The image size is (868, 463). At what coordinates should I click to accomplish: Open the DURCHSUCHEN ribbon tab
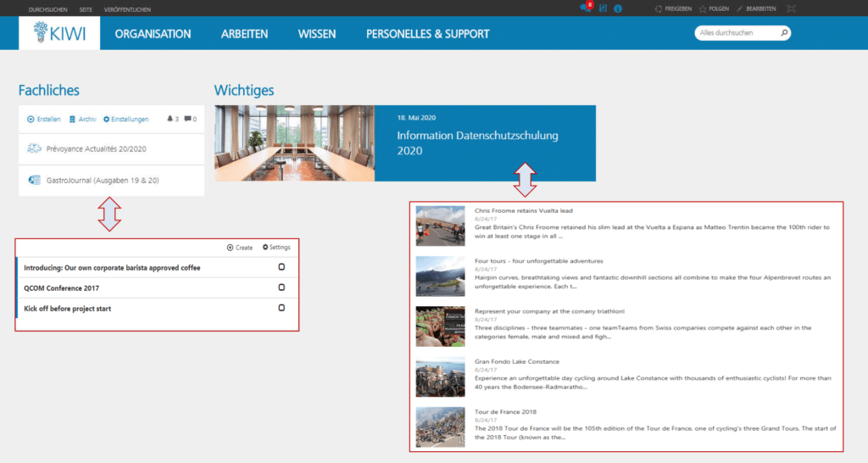48,8
